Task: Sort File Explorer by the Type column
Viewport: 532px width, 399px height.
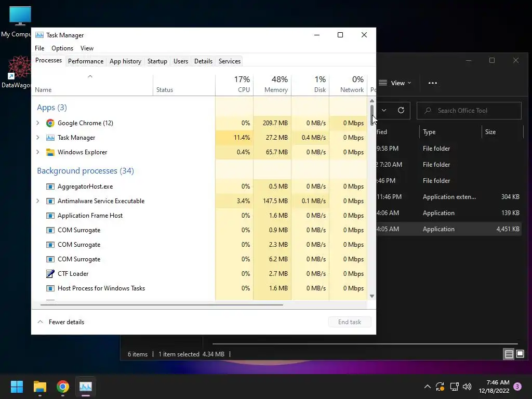Action: (x=450, y=132)
